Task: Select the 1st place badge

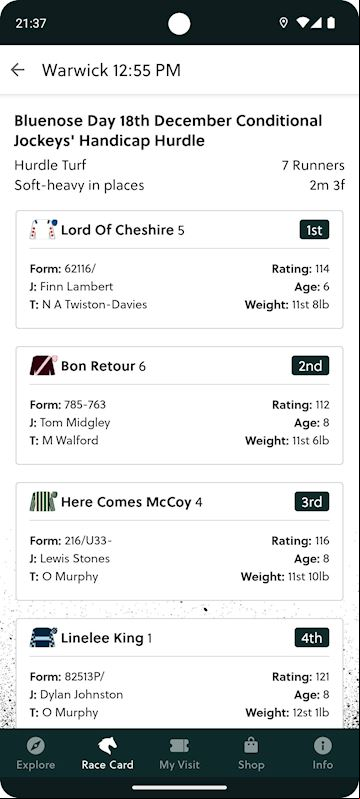Action: 315,230
